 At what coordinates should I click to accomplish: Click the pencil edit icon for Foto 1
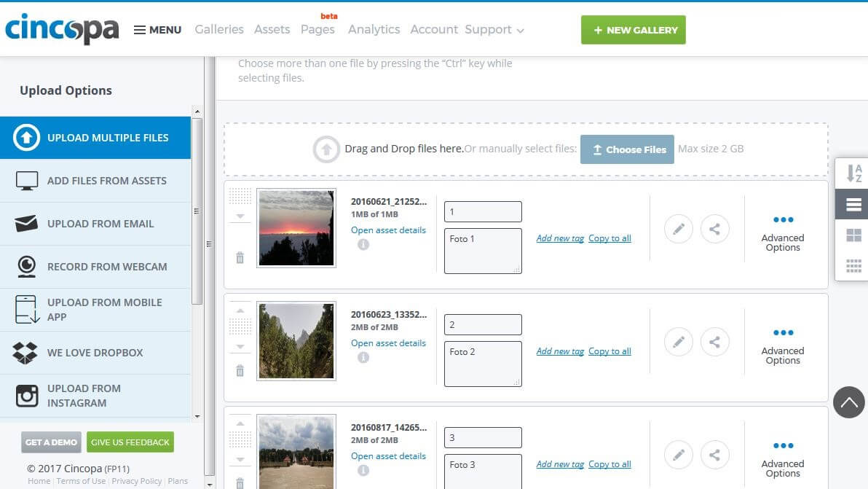tap(678, 229)
